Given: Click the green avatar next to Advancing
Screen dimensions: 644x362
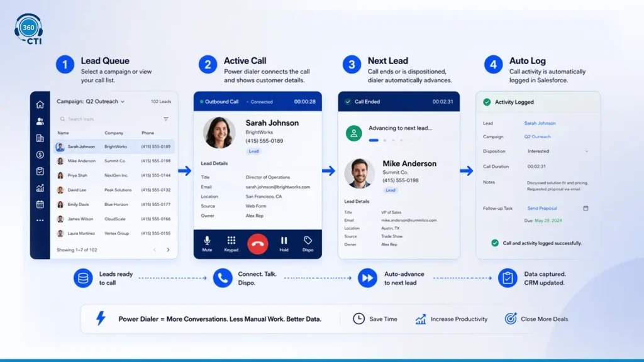Looking at the screenshot, I should tap(353, 133).
